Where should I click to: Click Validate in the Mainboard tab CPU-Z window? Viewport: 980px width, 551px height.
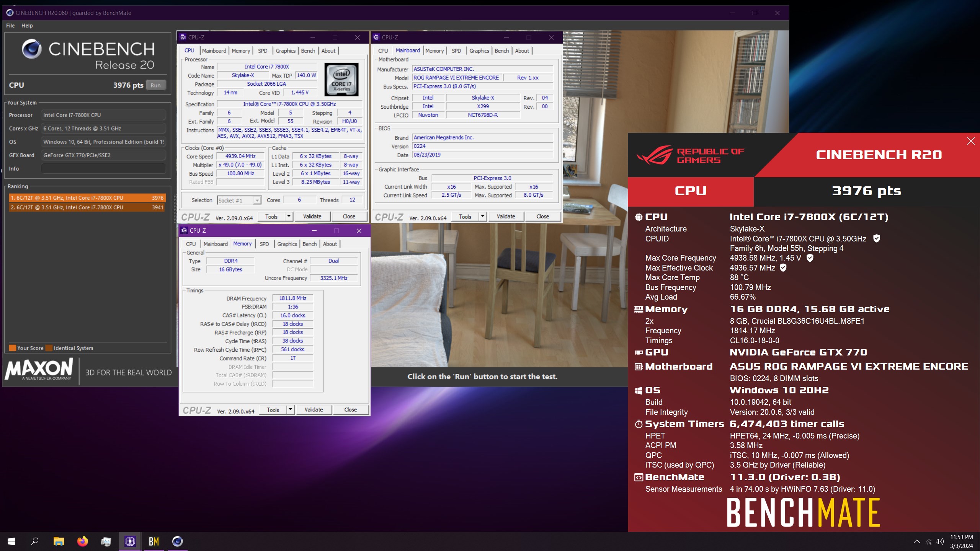pos(506,216)
